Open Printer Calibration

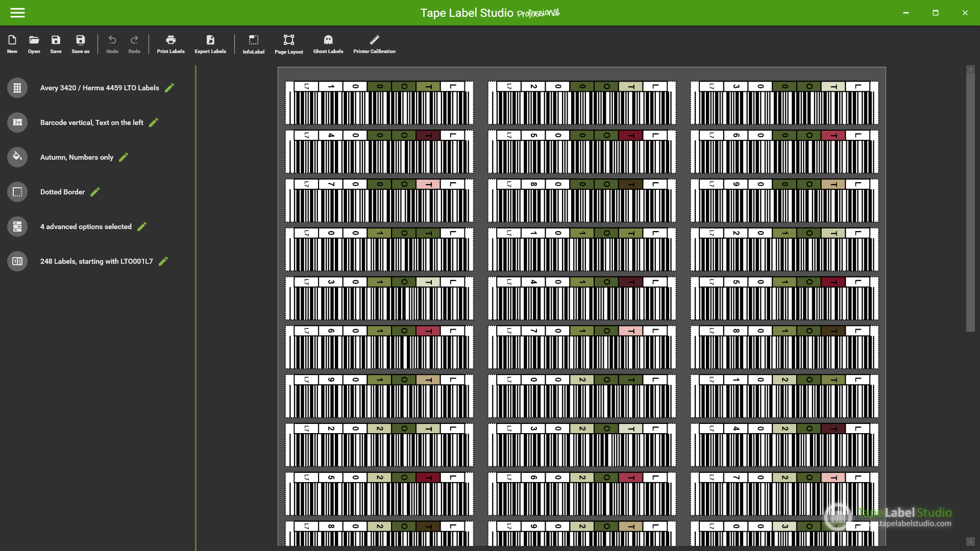pyautogui.click(x=375, y=44)
